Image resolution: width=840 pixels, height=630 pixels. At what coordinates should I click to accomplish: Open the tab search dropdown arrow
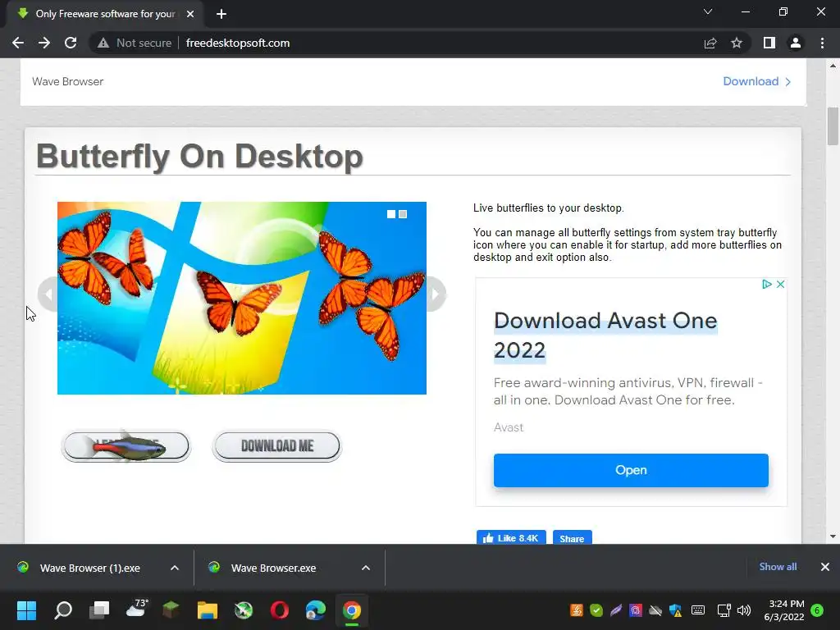pyautogui.click(x=708, y=11)
